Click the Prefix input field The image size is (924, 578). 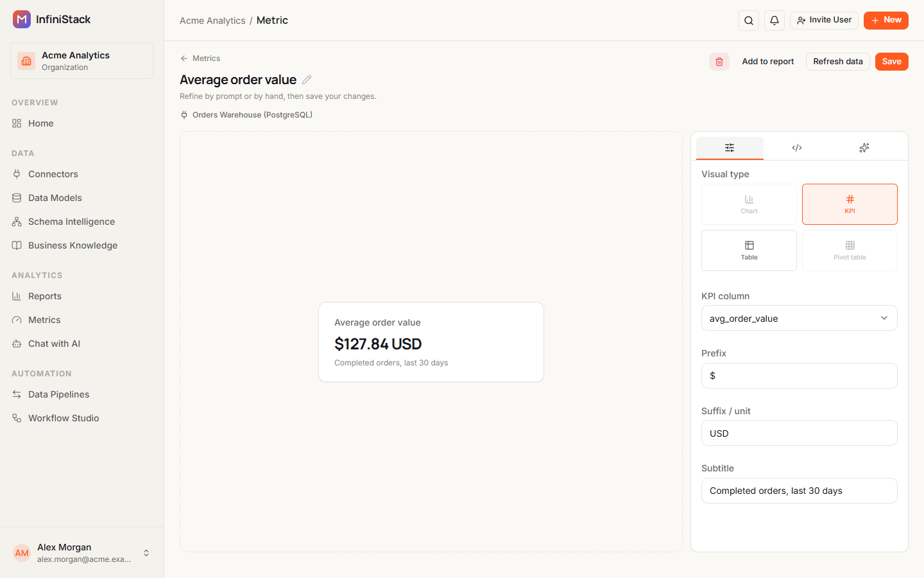click(x=800, y=376)
